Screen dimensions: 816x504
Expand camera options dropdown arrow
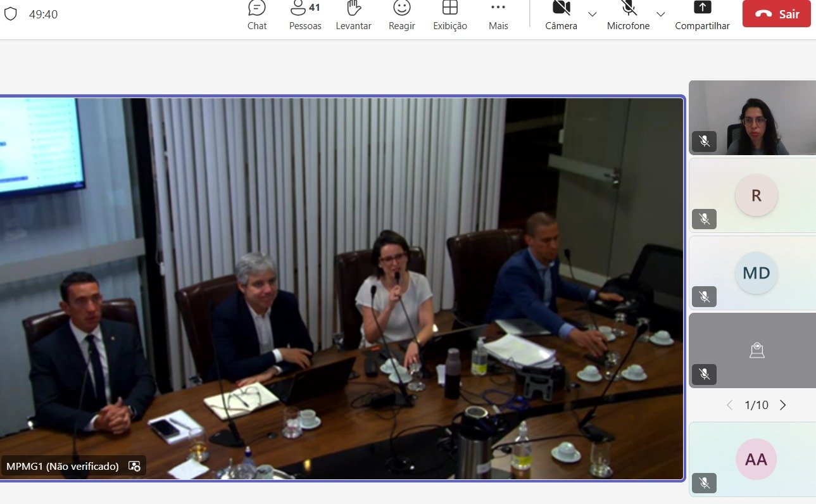point(593,14)
